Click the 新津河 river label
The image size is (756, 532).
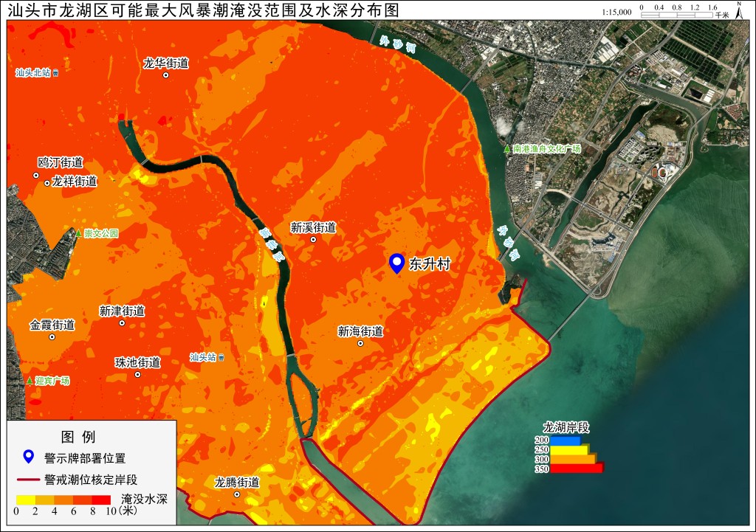272,243
